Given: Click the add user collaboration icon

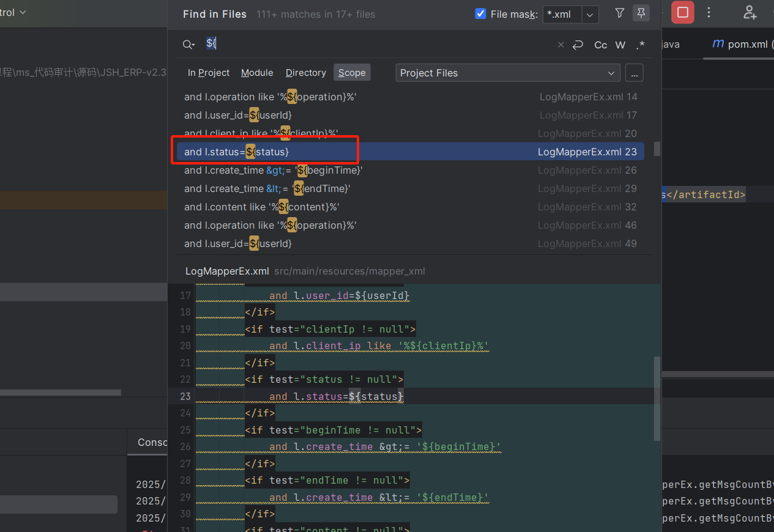Looking at the screenshot, I should [750, 12].
